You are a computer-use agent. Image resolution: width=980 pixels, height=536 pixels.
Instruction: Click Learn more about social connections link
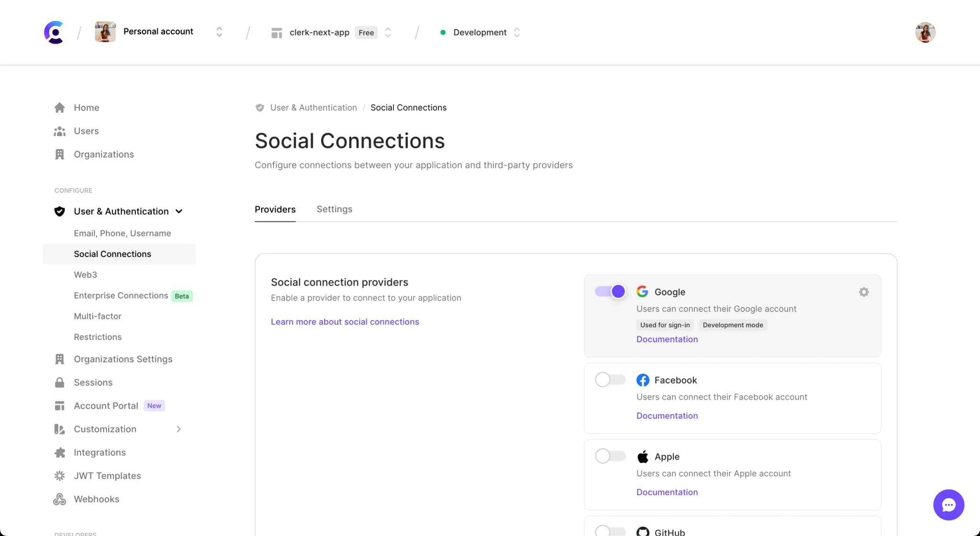(345, 322)
